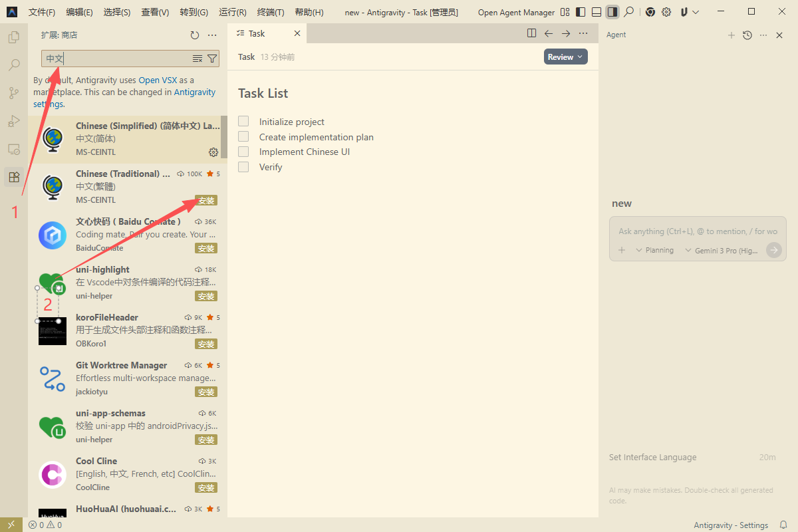
Task: Open the Review dropdown
Action: 565,57
